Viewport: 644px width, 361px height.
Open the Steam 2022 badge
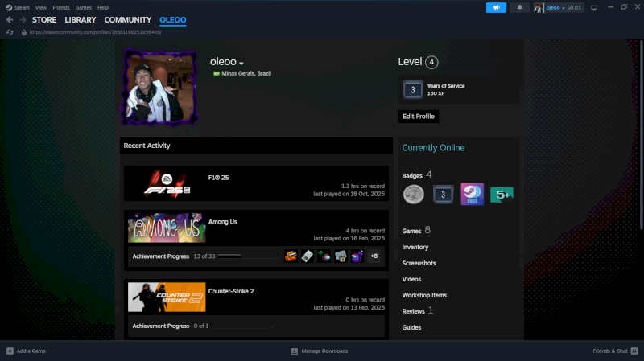coord(471,195)
